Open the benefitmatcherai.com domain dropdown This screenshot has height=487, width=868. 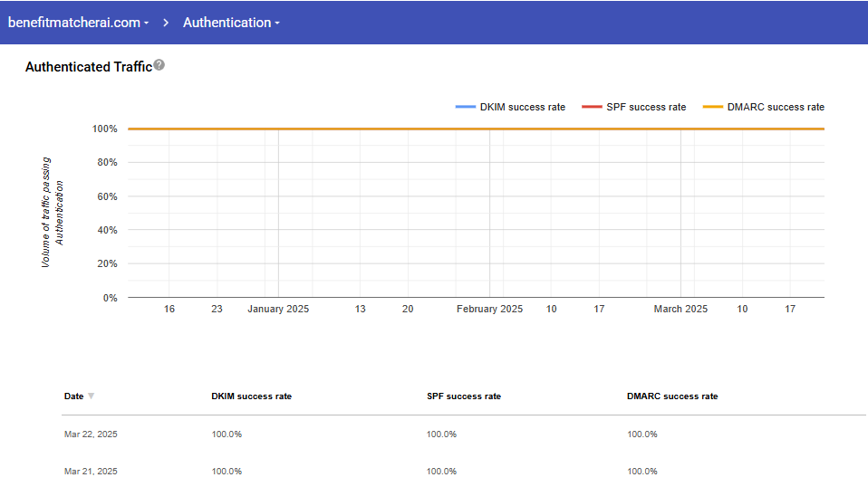79,23
